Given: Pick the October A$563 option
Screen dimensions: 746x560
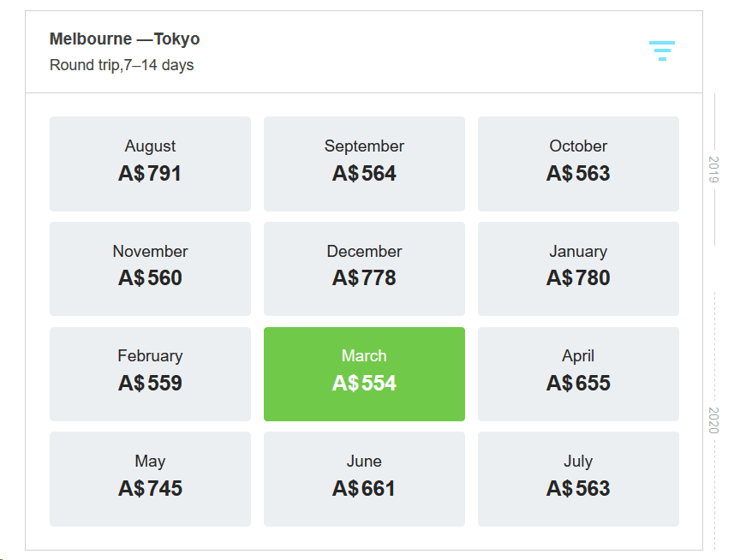Looking at the screenshot, I should click(578, 163).
